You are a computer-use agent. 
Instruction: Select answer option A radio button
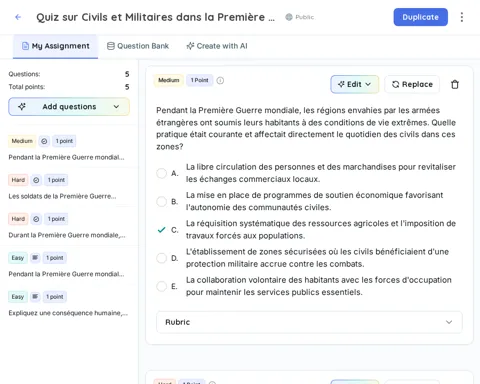point(161,173)
